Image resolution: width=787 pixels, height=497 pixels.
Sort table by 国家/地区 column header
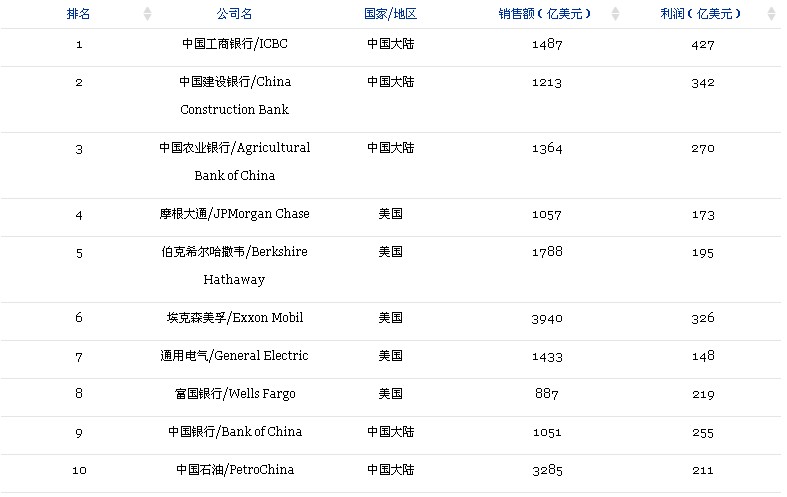point(390,14)
